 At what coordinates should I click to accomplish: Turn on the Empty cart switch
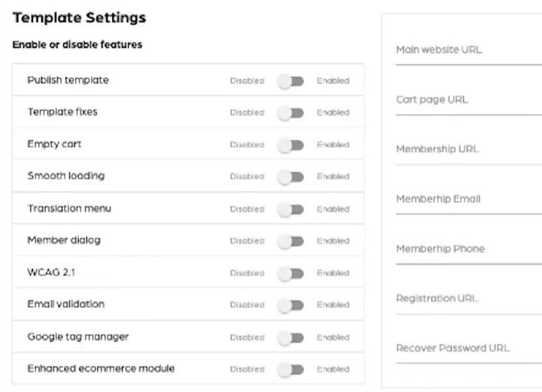291,145
